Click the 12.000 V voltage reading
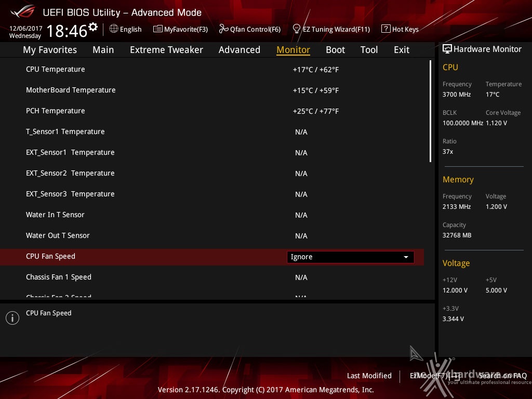The width and height of the screenshot is (532, 399). pos(455,290)
